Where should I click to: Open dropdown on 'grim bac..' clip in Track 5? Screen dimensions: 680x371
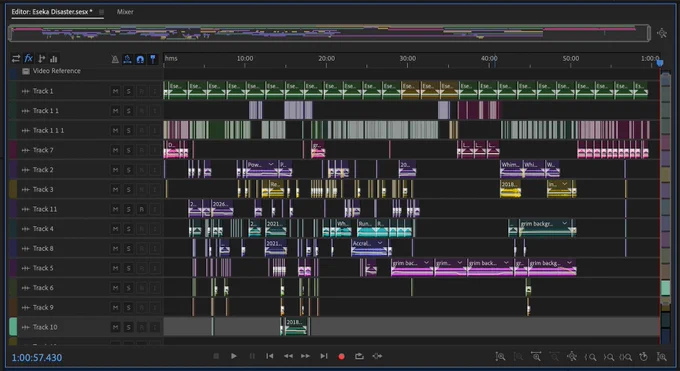coord(426,263)
